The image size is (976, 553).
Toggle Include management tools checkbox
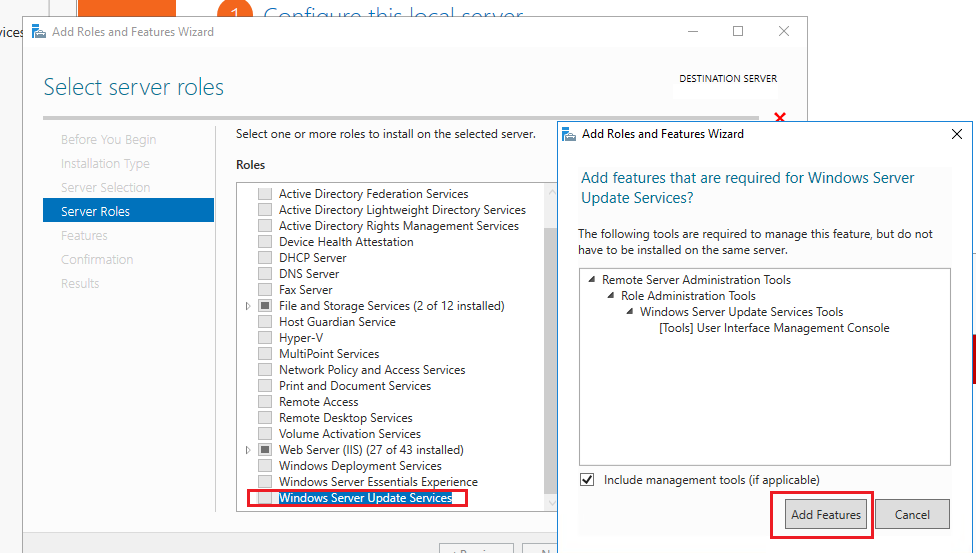[x=587, y=480]
